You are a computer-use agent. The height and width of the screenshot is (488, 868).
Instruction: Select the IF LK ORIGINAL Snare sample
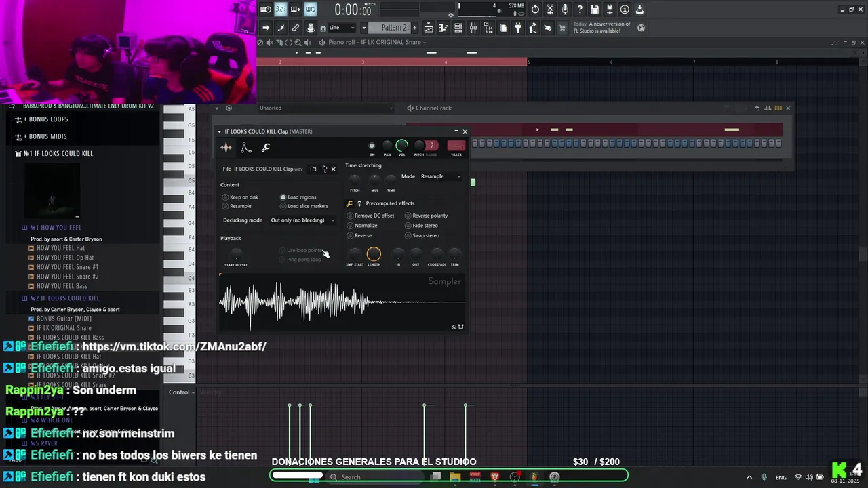pyautogui.click(x=60, y=328)
